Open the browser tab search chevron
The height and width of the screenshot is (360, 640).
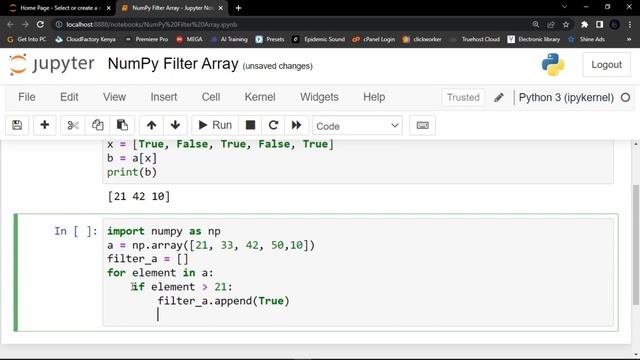pyautogui.click(x=564, y=7)
